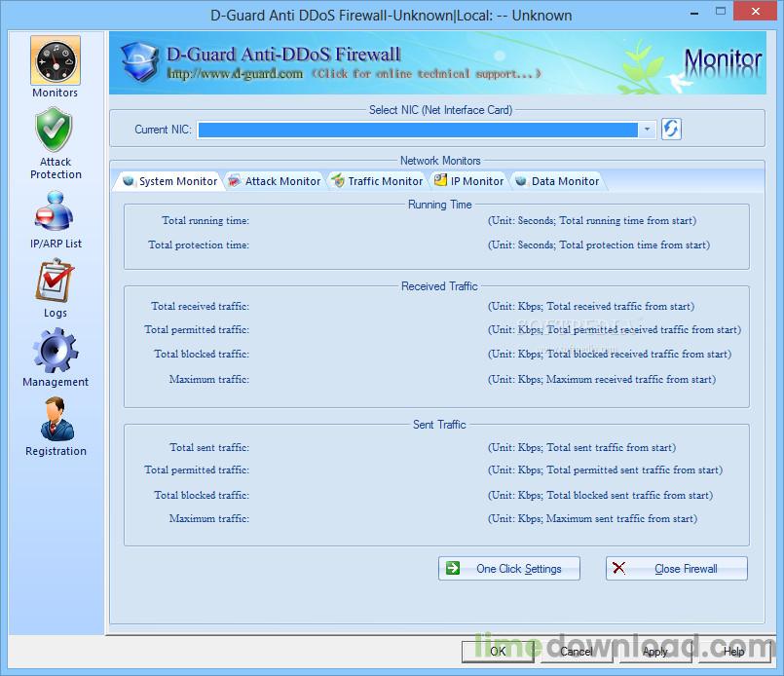Click the Cancel button
This screenshot has height=676, width=784.
click(577, 651)
